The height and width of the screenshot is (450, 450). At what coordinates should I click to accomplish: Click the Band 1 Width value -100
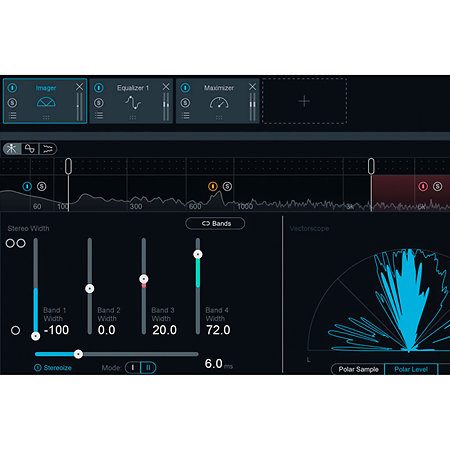pos(56,330)
